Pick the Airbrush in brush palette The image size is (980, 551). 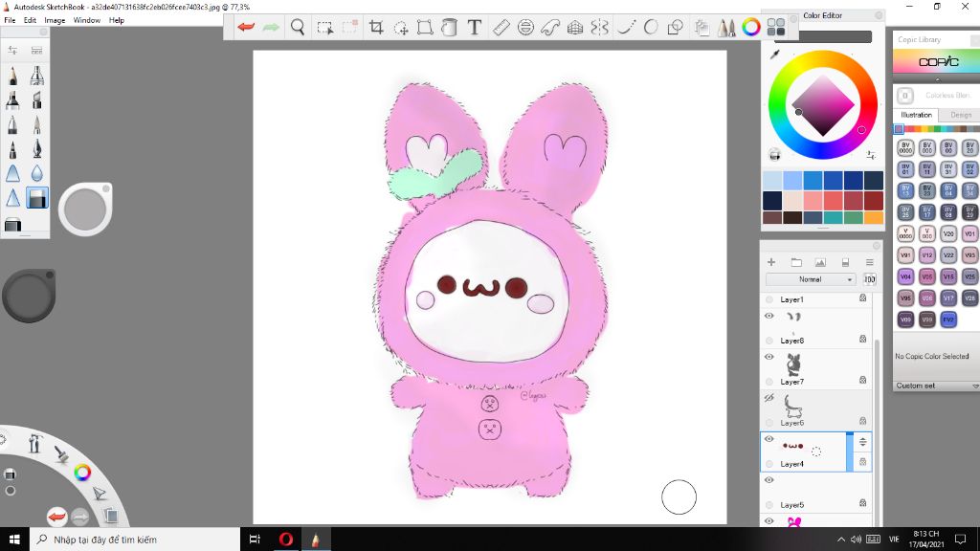(37, 76)
